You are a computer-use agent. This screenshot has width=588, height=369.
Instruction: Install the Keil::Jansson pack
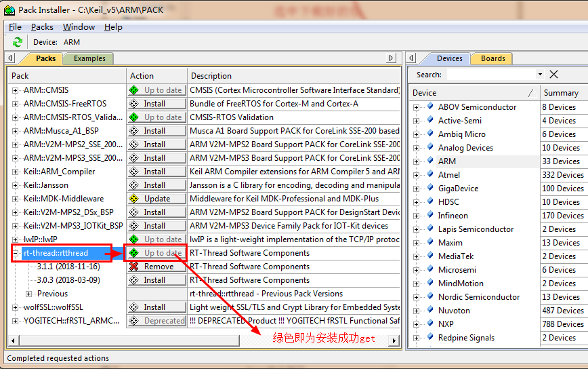[x=156, y=185]
